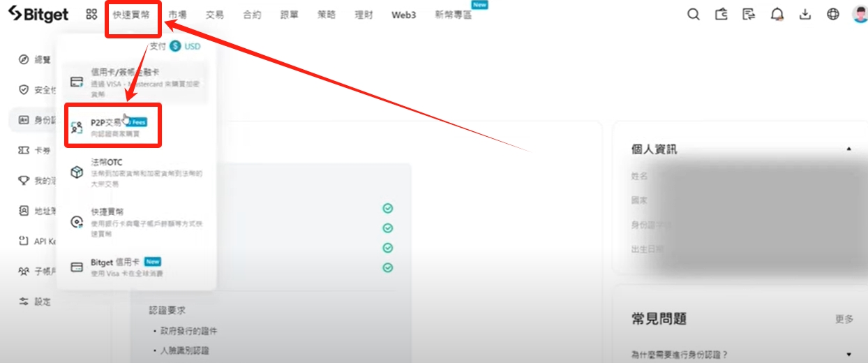Click the 政府發行的證件 bullet text
This screenshot has height=363, width=868.
188,331
